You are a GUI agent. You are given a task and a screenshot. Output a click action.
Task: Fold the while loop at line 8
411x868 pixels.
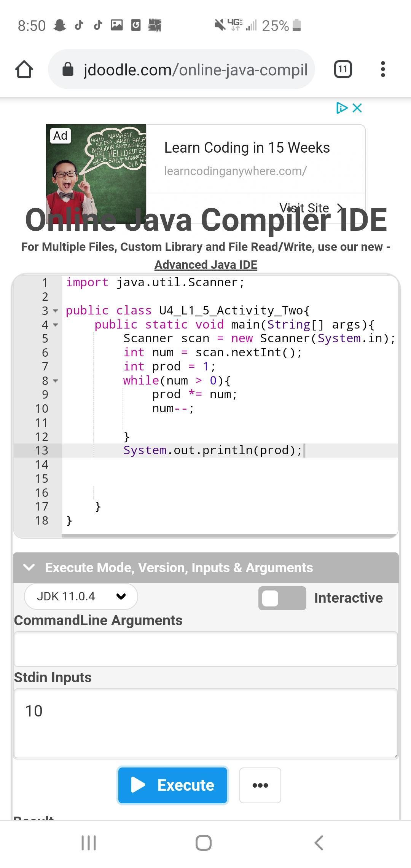coord(56,381)
